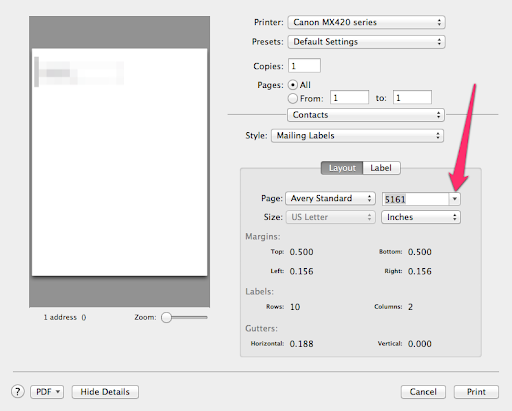The image size is (512, 411).
Task: Select the From page range radio button
Action: click(x=293, y=98)
